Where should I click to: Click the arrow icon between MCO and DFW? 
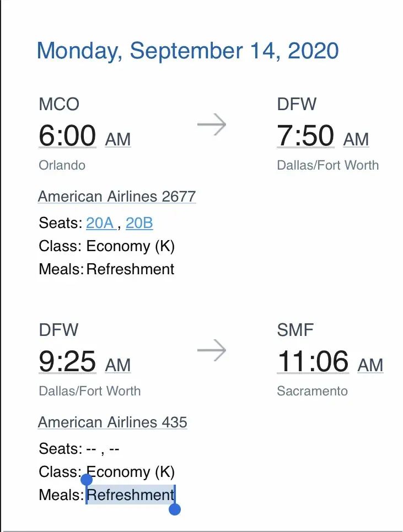pyautogui.click(x=212, y=125)
